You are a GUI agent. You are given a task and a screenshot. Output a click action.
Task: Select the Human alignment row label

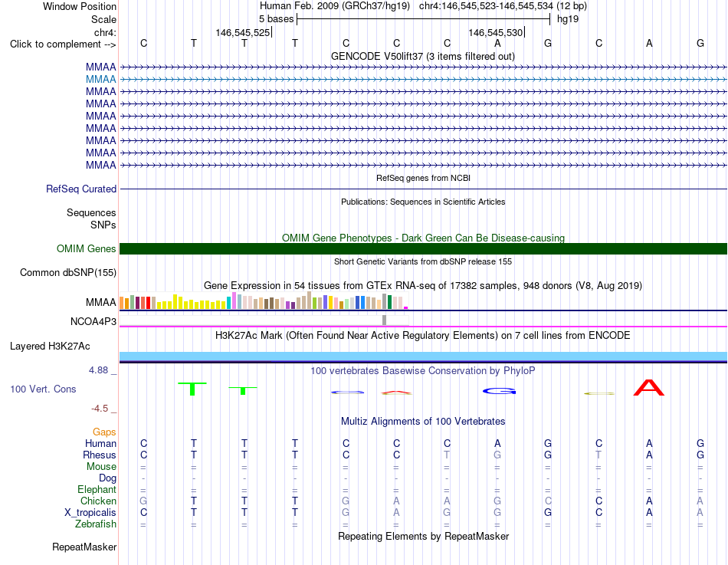click(x=100, y=444)
